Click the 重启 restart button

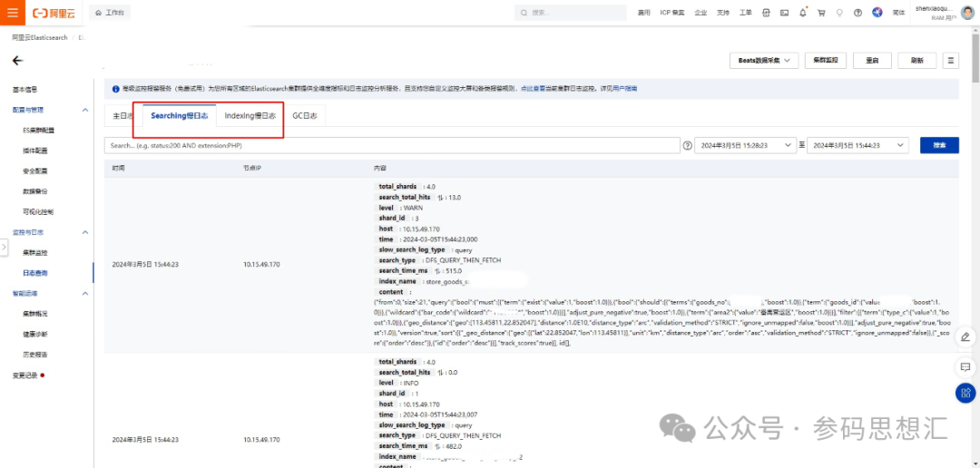coord(873,61)
